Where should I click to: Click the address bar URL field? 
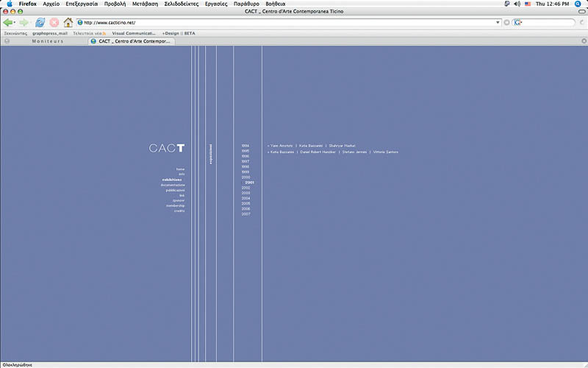pyautogui.click(x=289, y=23)
